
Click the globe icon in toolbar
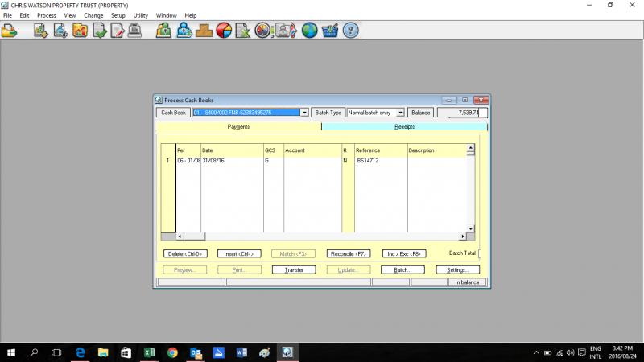coord(309,31)
